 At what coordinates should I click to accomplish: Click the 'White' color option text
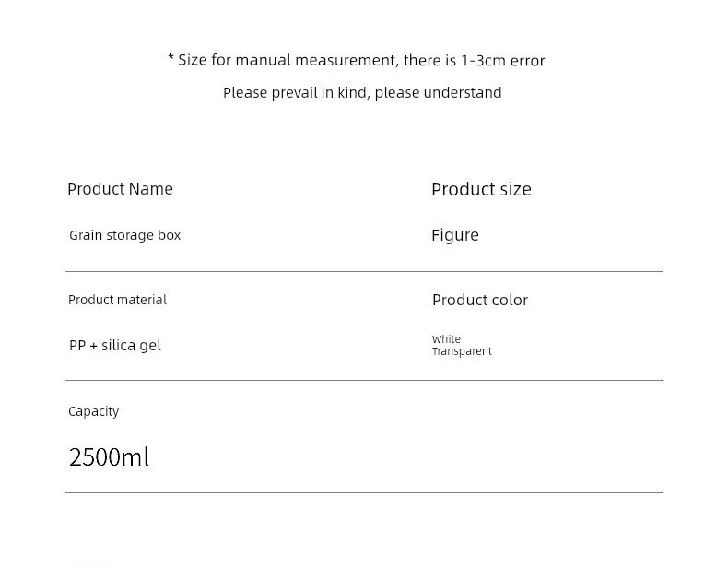tap(446, 339)
